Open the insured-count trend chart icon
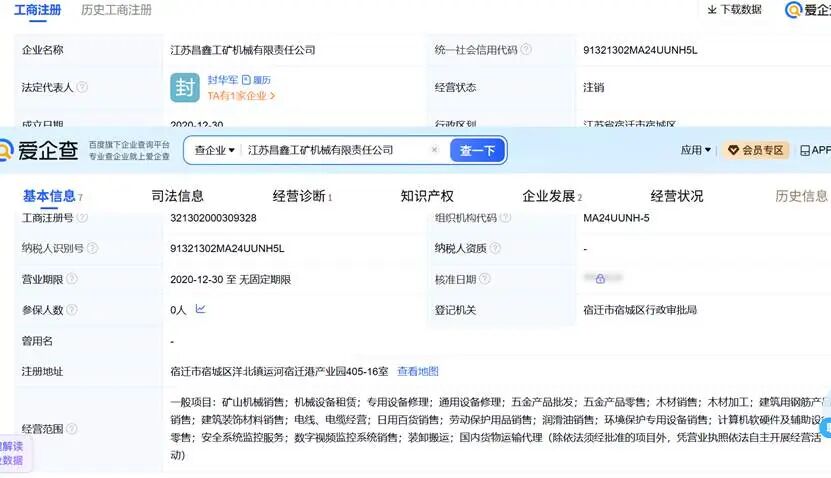 (x=200, y=308)
